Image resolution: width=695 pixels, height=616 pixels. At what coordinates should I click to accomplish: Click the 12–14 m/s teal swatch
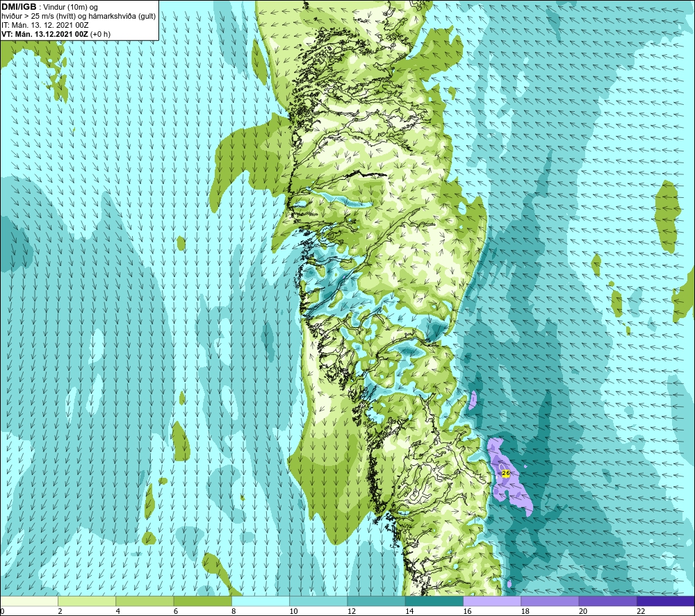tap(376, 601)
